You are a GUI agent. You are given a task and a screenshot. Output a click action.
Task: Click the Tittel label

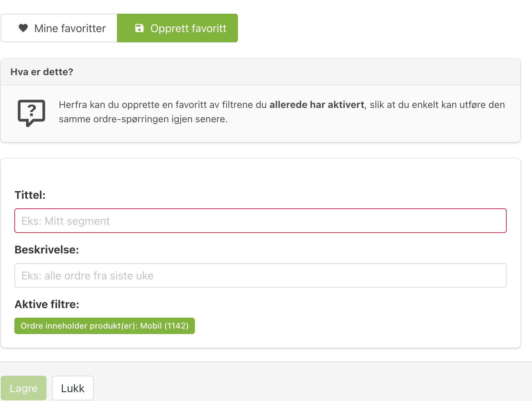[x=30, y=195]
